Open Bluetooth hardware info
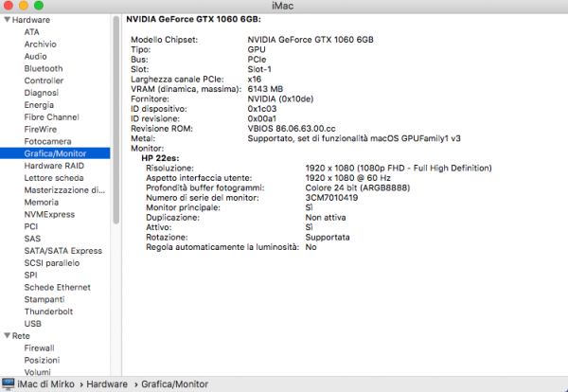 coord(44,68)
